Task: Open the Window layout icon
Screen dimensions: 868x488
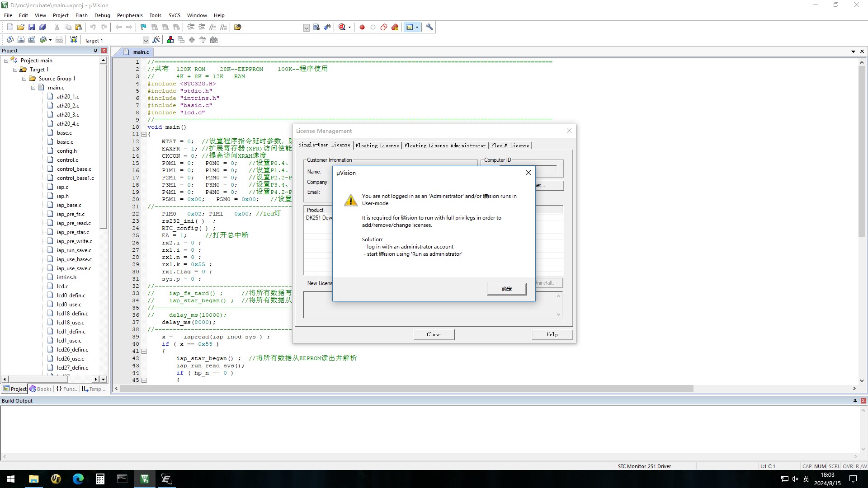Action: (x=410, y=27)
